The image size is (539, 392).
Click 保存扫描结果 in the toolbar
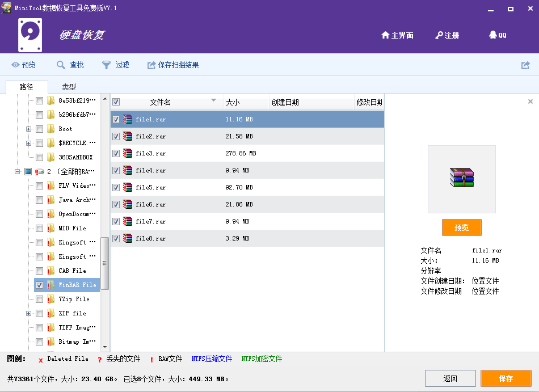(173, 65)
